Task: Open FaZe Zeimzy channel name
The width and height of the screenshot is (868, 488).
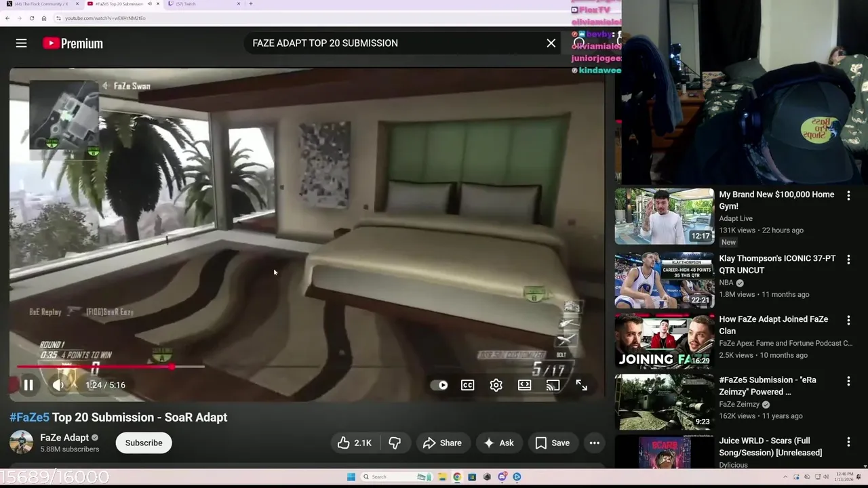Action: [739, 405]
